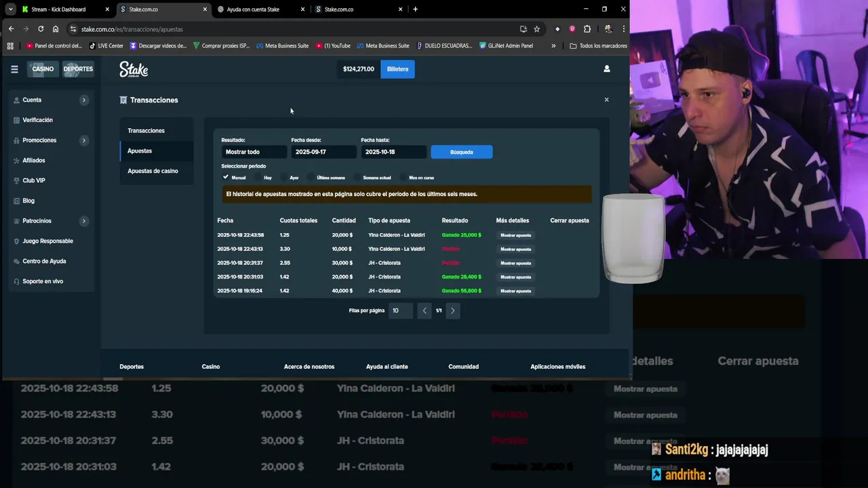Show bet for the 19:16:24 row
Image resolution: width=868 pixels, height=488 pixels.
click(x=515, y=291)
